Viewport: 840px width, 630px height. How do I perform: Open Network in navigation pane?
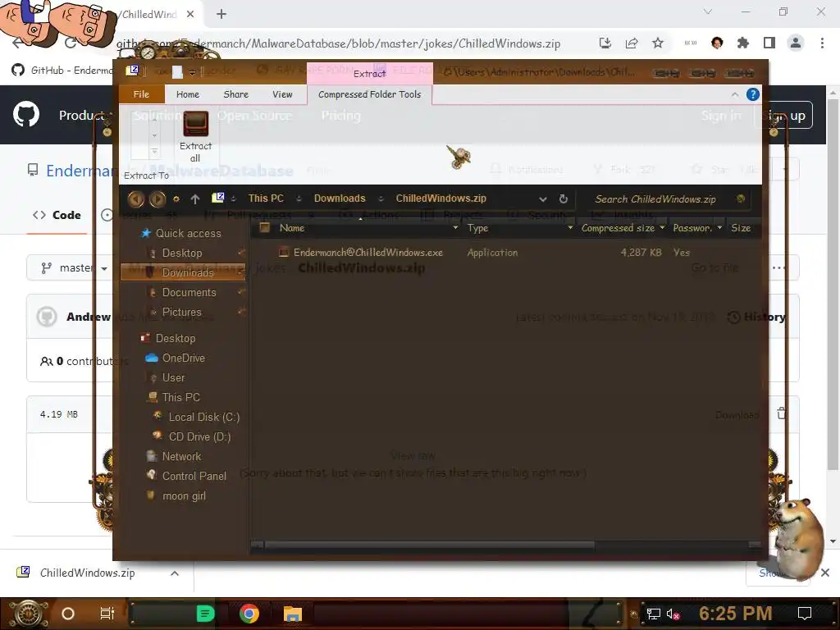pos(181,456)
